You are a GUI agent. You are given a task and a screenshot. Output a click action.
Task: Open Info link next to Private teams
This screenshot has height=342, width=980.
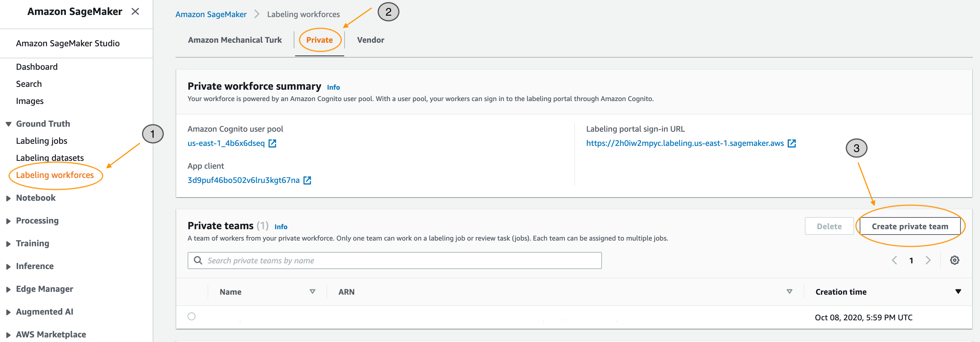(281, 227)
